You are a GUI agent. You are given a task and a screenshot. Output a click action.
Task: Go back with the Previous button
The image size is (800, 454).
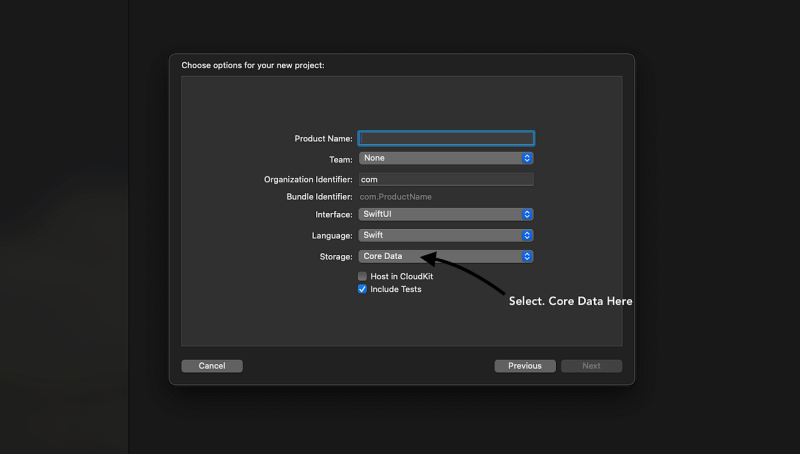click(524, 366)
